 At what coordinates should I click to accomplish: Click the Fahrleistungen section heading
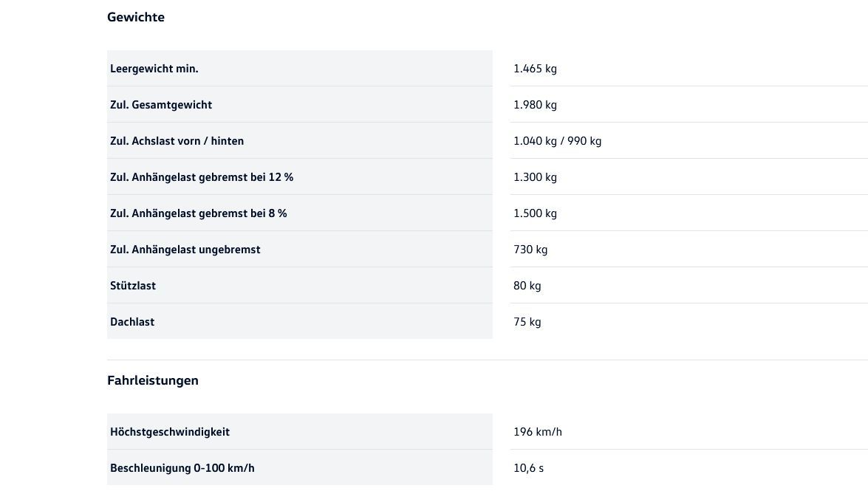153,380
